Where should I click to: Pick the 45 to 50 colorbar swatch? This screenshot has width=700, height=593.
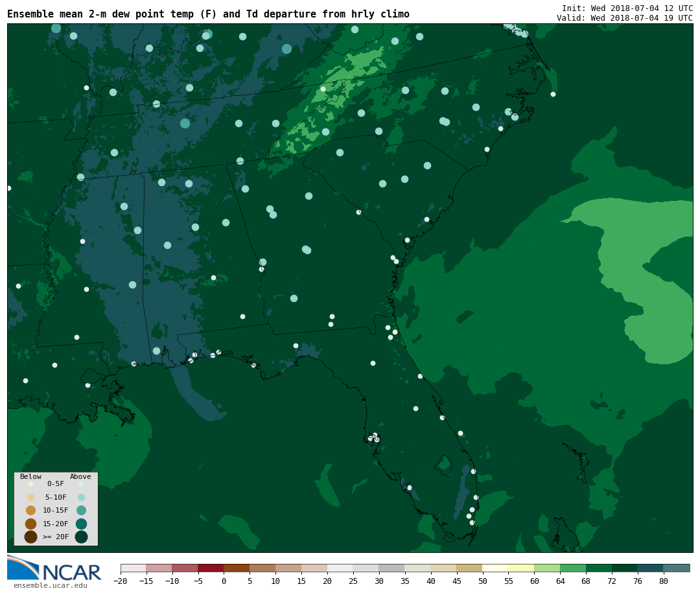470,568
